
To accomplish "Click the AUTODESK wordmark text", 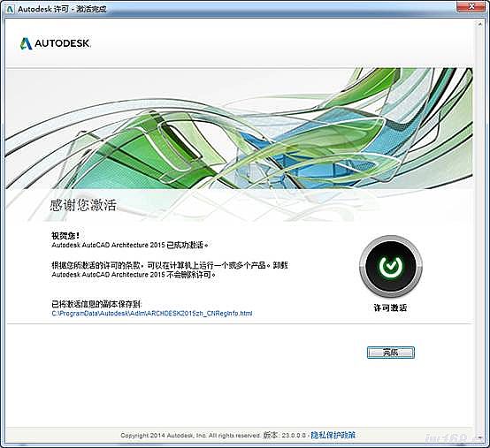I will pos(62,43).
